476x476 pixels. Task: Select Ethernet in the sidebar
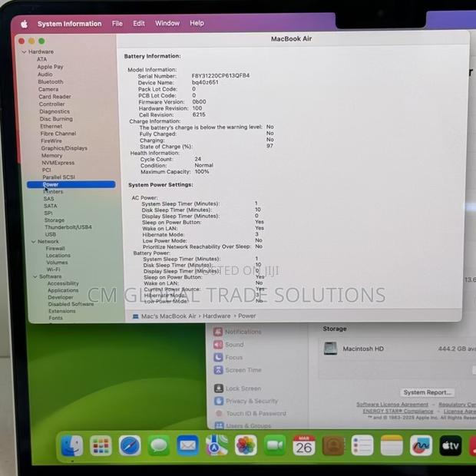(x=51, y=126)
